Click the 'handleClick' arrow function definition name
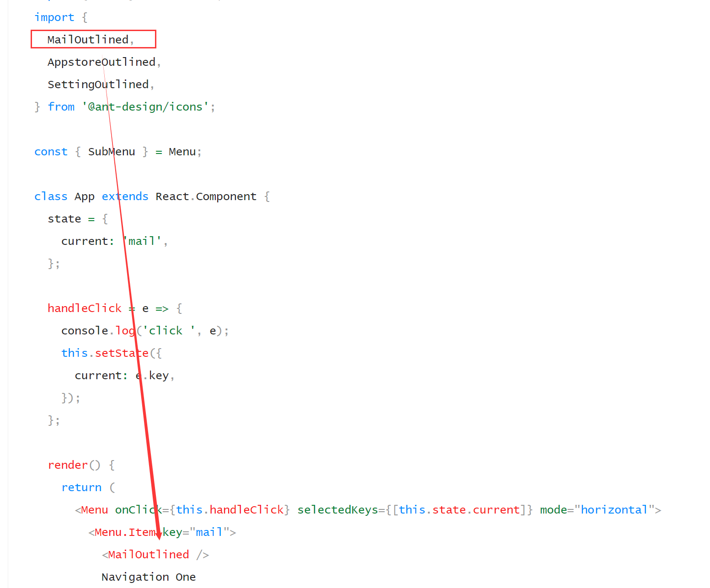Screen dimensions: 710x588 [85, 308]
